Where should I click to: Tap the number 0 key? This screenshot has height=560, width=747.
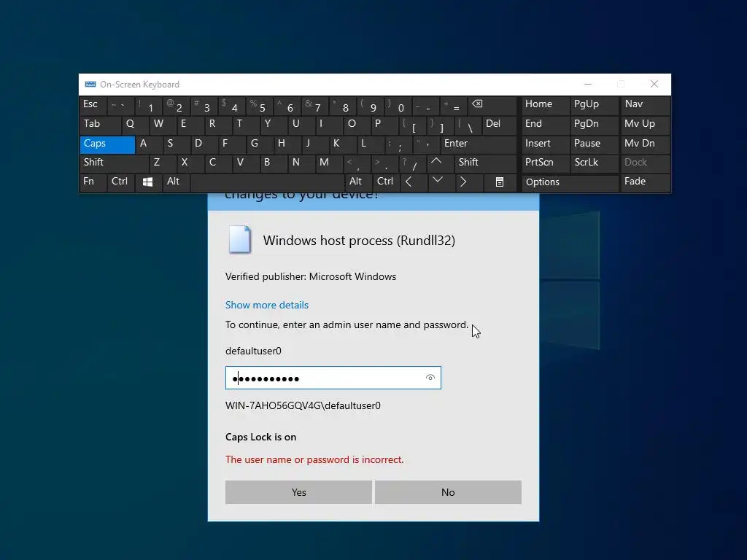tap(398, 105)
